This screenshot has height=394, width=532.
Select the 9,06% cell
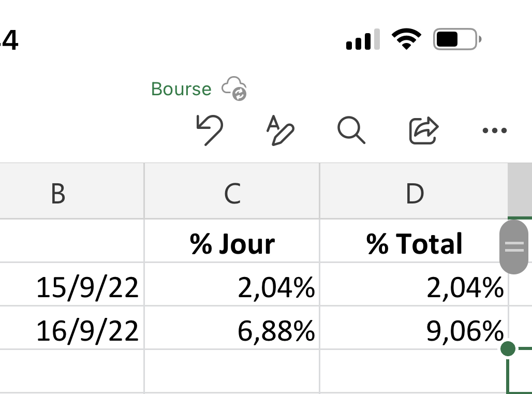(x=414, y=331)
